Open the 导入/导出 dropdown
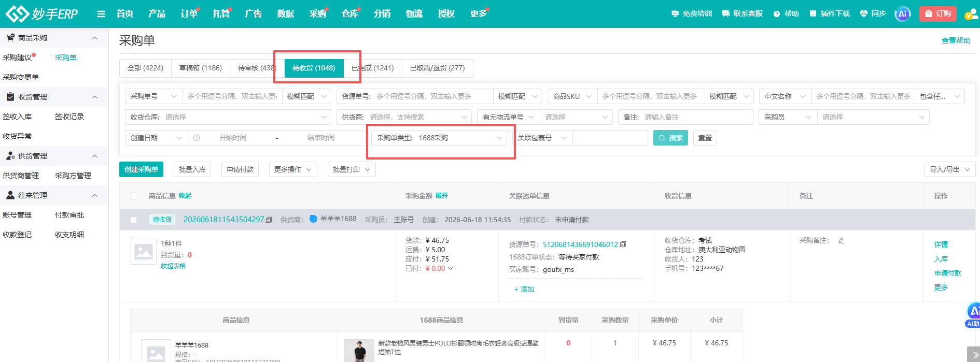 [950, 169]
